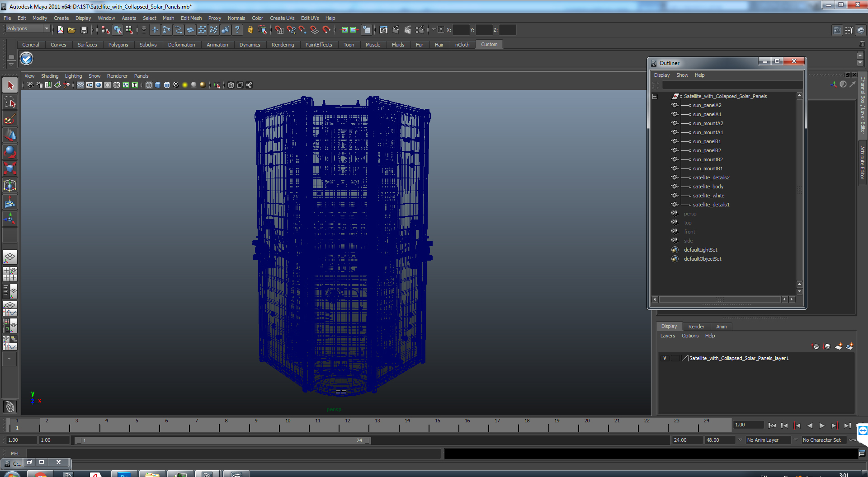The width and height of the screenshot is (868, 477).
Task: Toggle the viewport grid icon
Action: coord(80,85)
